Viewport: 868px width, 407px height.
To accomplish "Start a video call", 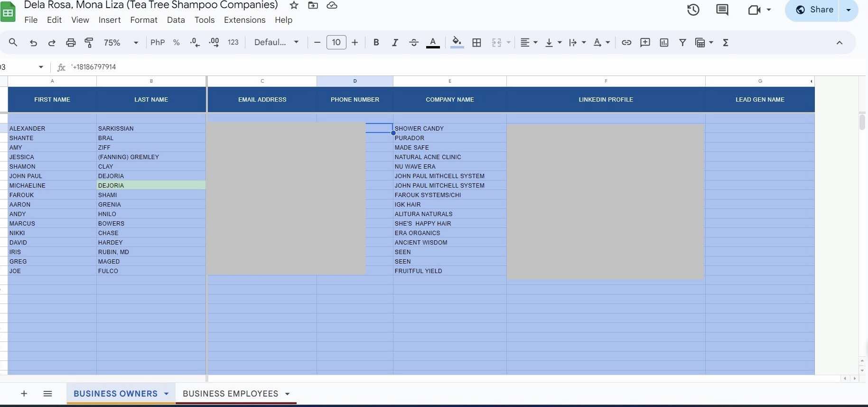I will [754, 9].
